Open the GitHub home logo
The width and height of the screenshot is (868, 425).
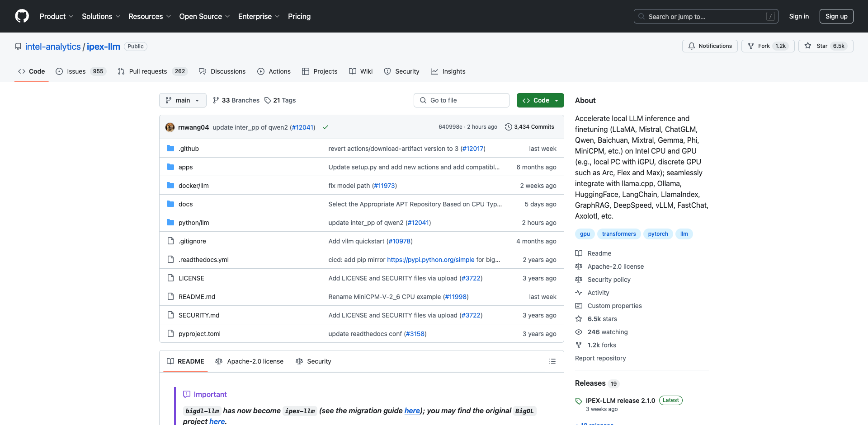22,16
